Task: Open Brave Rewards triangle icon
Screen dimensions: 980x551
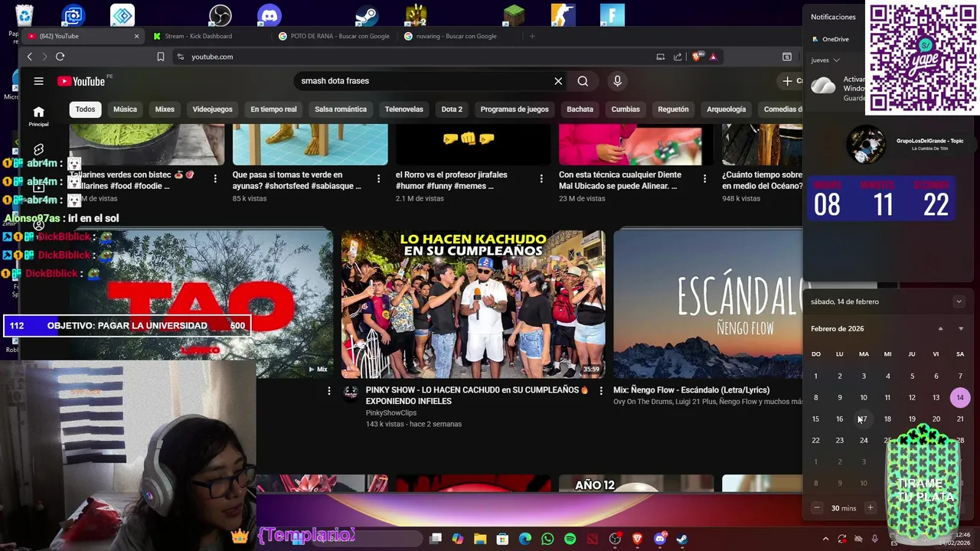Action: [713, 57]
